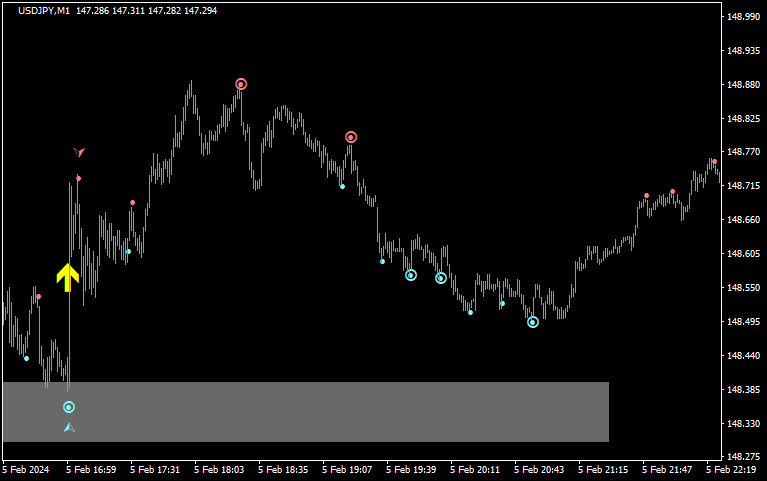Select the red arrow icon above the first spike
Viewport: 767px width, 481px height.
pos(79,152)
